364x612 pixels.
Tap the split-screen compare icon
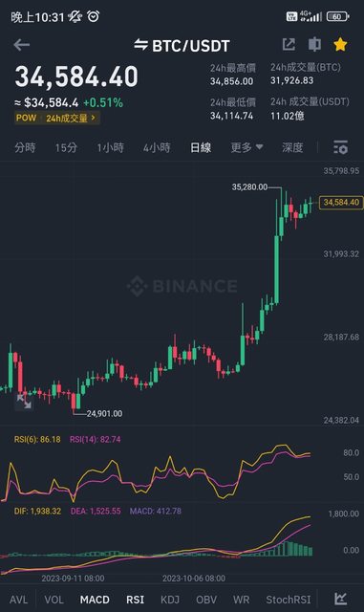[x=314, y=45]
